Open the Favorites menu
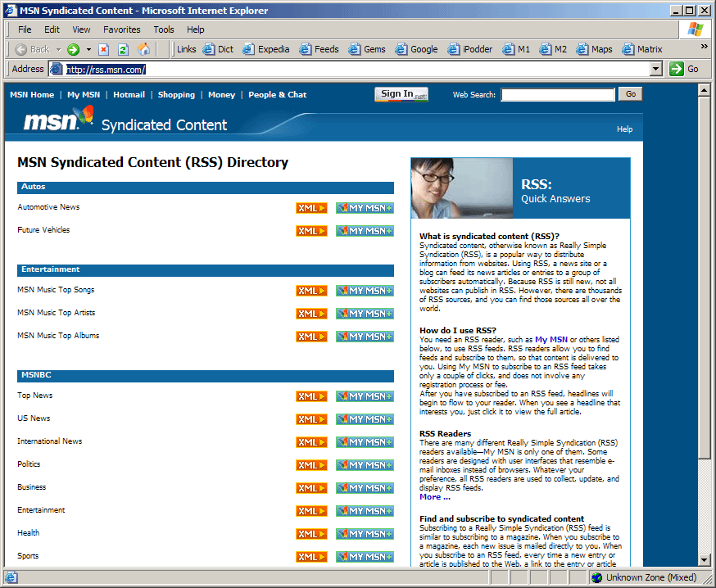The width and height of the screenshot is (716, 588). tap(121, 29)
